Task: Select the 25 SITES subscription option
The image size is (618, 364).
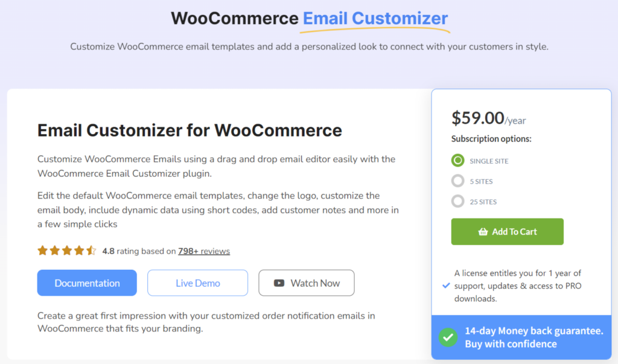Action: [x=457, y=201]
